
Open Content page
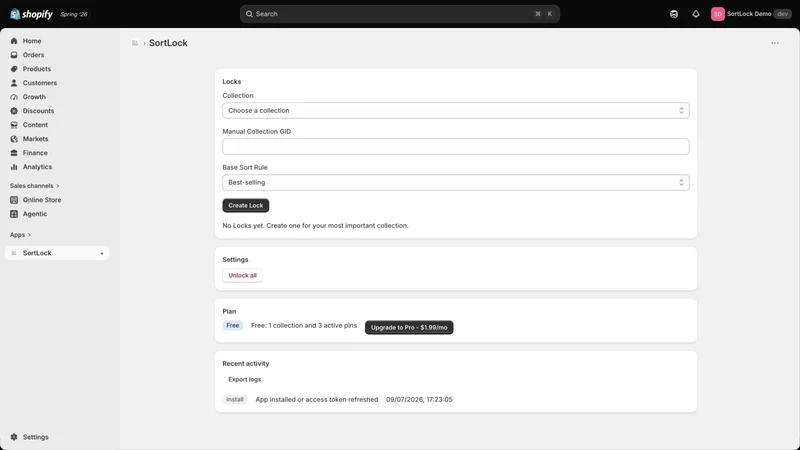click(35, 125)
